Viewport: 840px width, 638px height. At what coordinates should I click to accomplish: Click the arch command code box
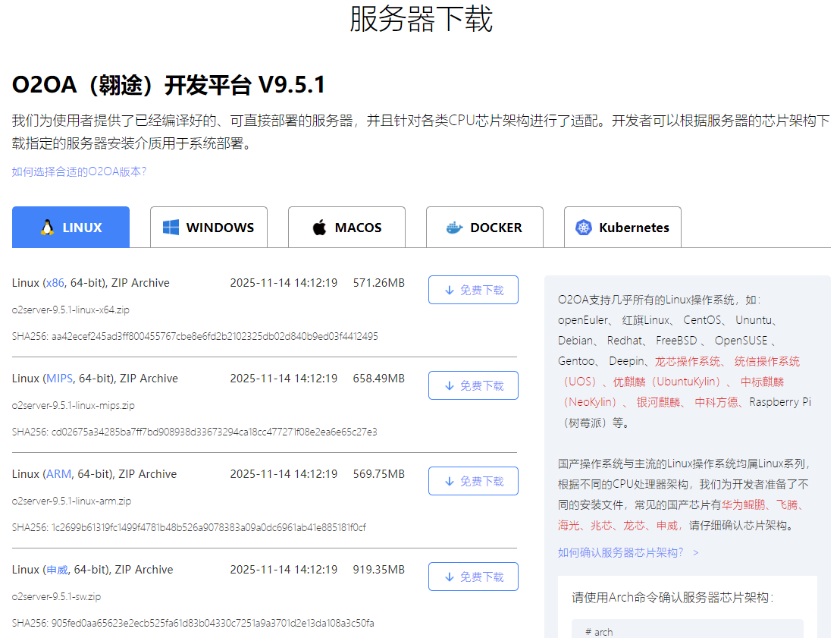pyautogui.click(x=687, y=630)
